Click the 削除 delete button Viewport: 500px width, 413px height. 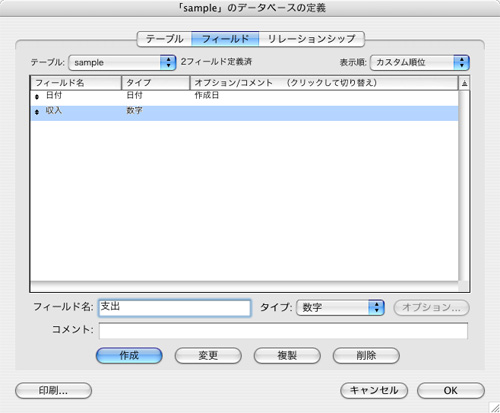(x=366, y=356)
